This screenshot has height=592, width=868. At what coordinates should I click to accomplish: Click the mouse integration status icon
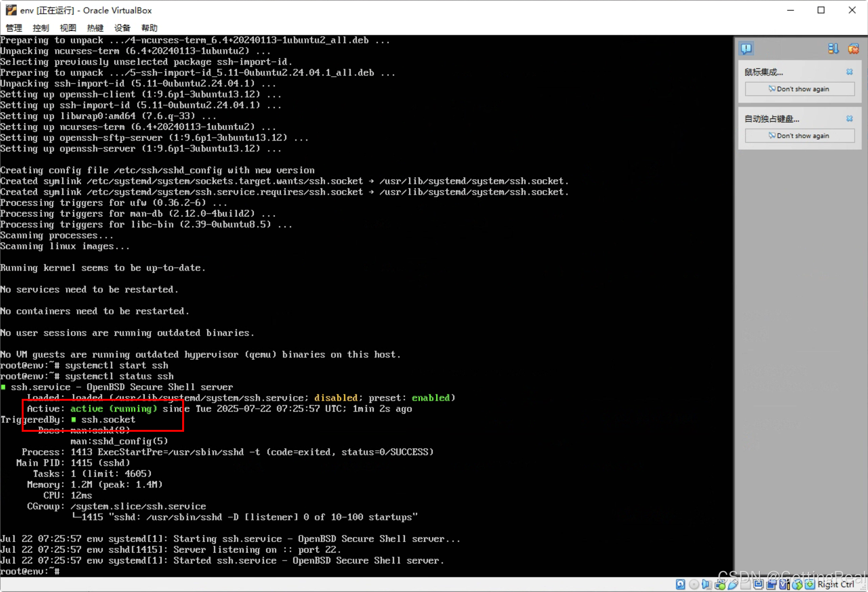tap(797, 585)
